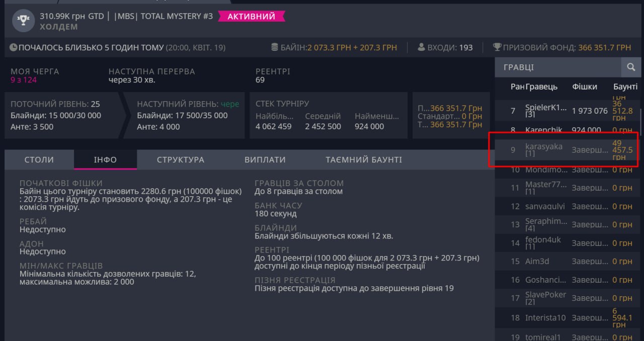644x341 pixels.
Task: Click the tournament trophy icon in header
Action: pyautogui.click(x=22, y=20)
